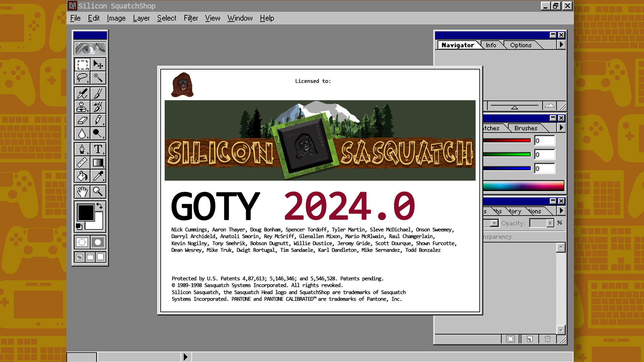Click the Zoom magnifier tool

(98, 192)
